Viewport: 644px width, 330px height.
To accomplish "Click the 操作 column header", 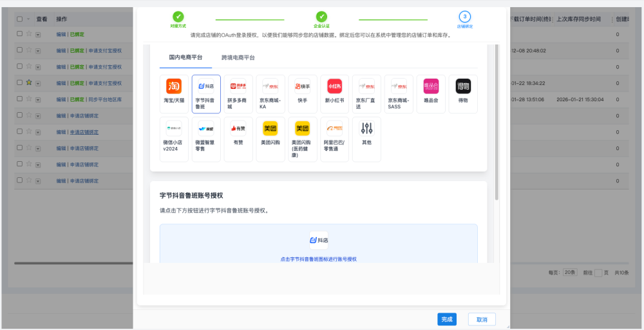I will pyautogui.click(x=62, y=19).
